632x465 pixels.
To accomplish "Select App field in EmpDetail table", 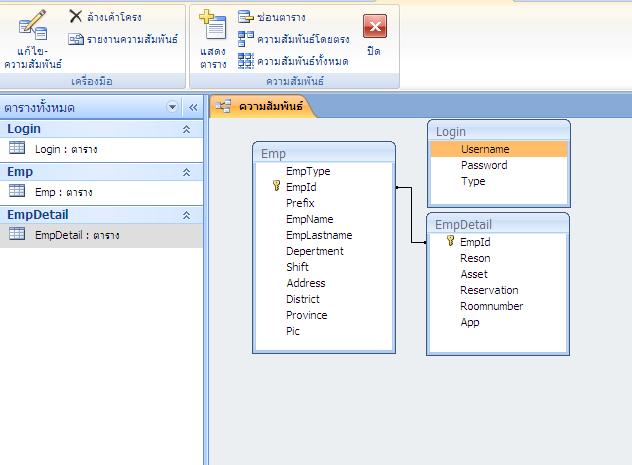I will (x=470, y=322).
